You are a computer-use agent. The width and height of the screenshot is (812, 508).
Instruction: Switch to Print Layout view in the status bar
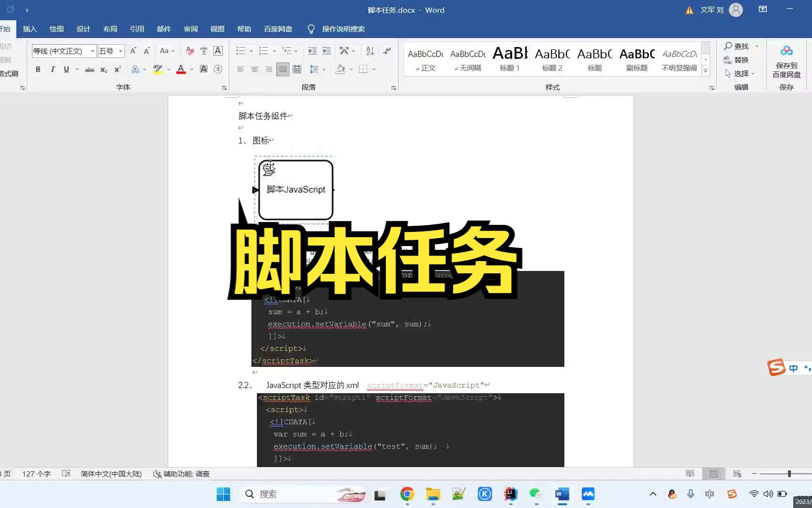pyautogui.click(x=713, y=474)
